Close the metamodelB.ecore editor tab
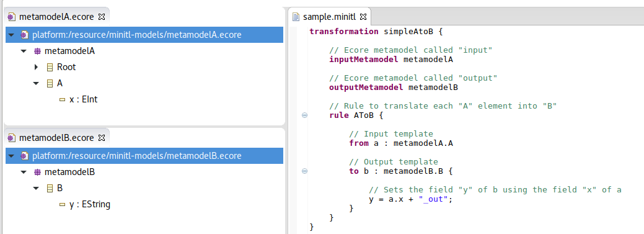Viewport: 644px width, 234px height. pos(102,137)
